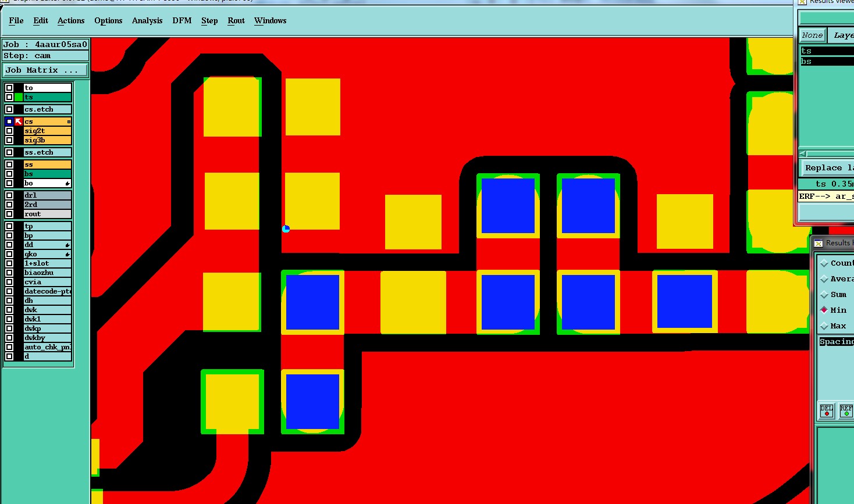
Task: Select the dwk layer name
Action: [47, 310]
